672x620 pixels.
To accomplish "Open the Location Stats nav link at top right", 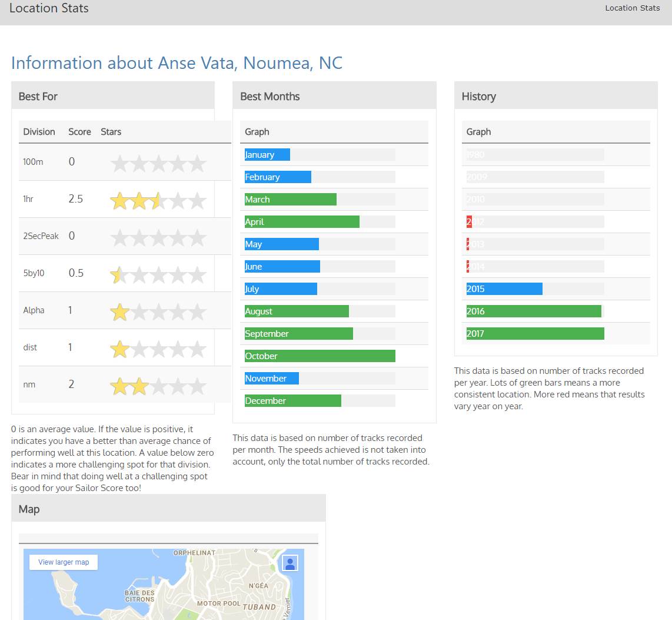I will [632, 8].
